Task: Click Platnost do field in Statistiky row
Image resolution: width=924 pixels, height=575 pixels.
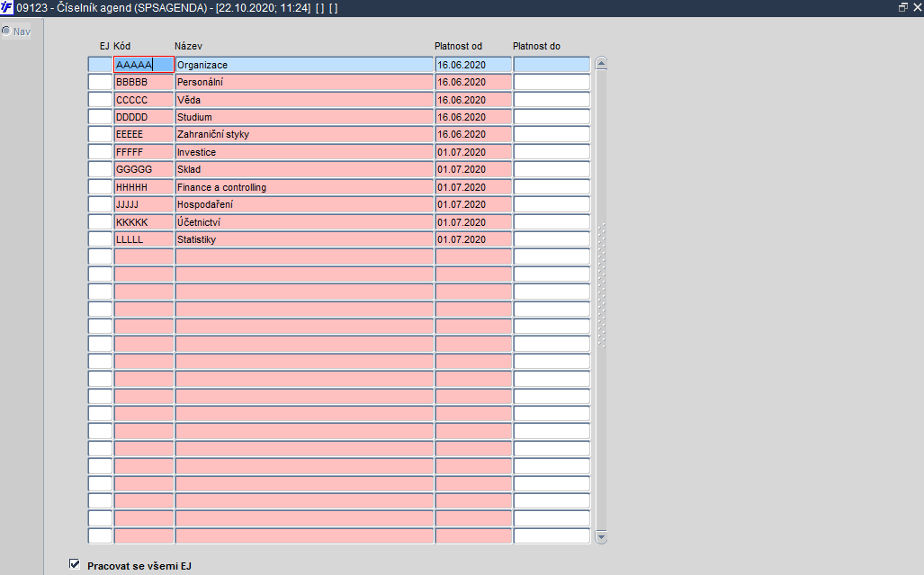Action: click(x=552, y=239)
